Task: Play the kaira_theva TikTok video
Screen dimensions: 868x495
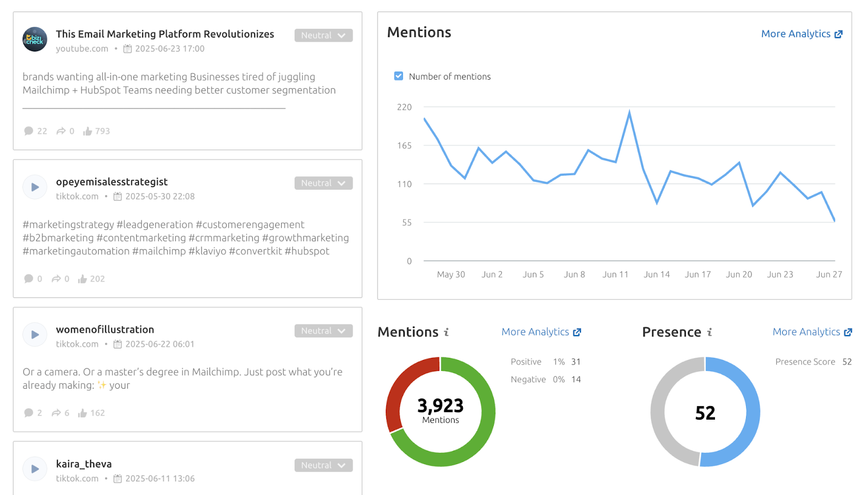Action: pos(34,468)
